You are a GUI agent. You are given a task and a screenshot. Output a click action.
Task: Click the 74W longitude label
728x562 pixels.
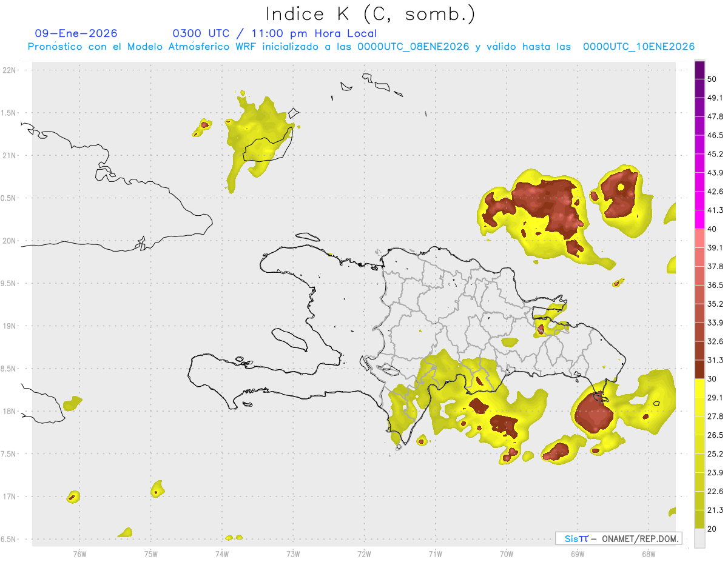222,554
